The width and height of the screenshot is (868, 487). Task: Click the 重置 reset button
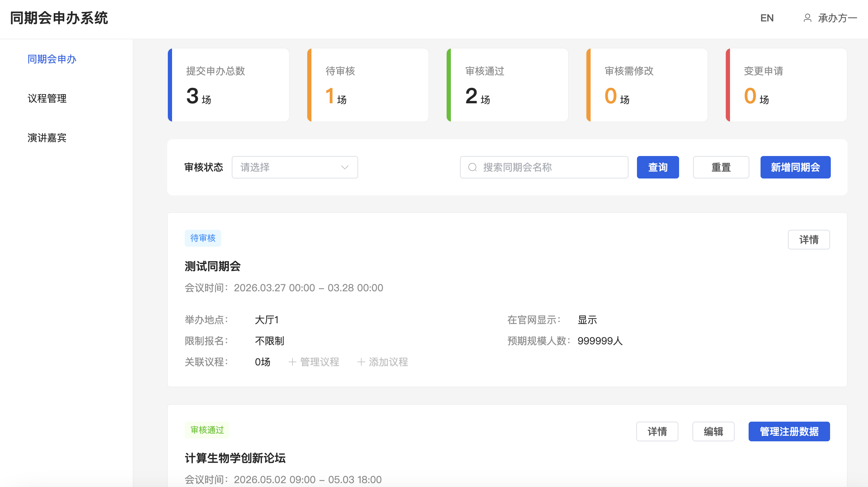tap(721, 167)
